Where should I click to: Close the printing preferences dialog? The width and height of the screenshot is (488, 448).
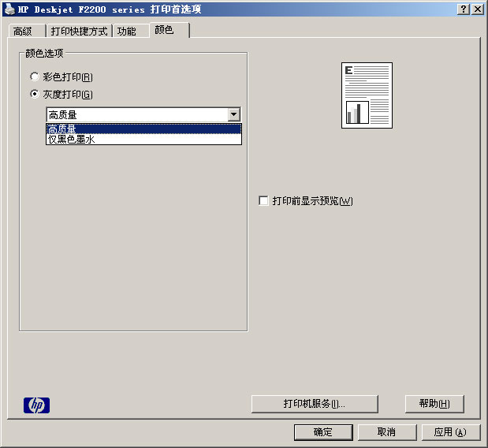pos(478,9)
